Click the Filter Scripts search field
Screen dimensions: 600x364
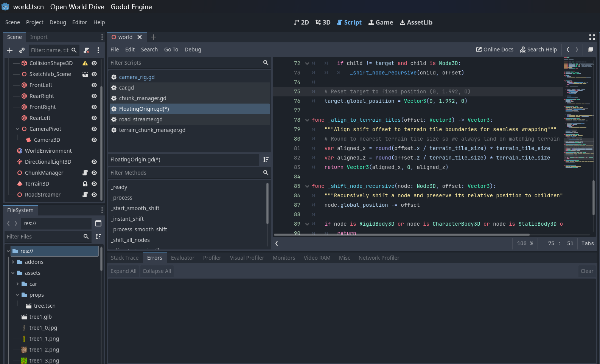point(185,63)
